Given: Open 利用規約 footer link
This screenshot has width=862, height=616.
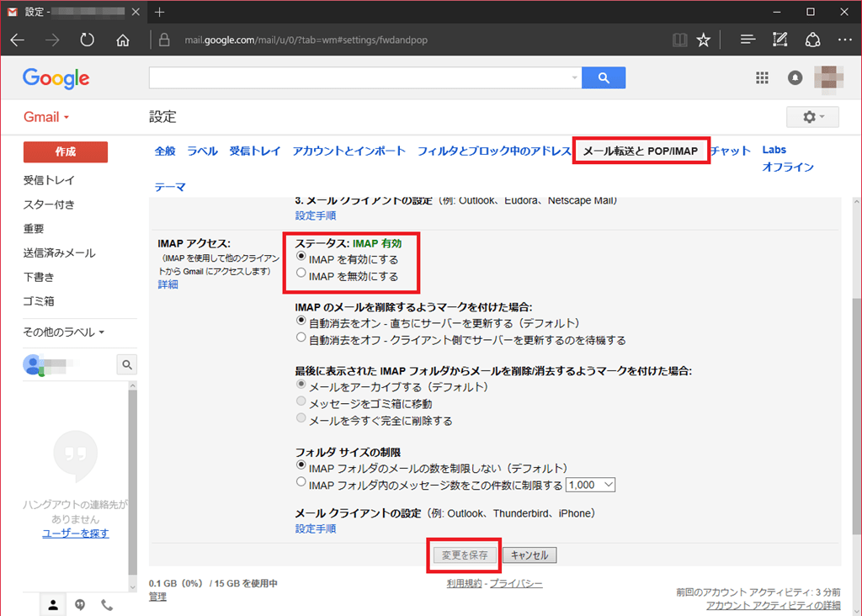Looking at the screenshot, I should [x=465, y=583].
